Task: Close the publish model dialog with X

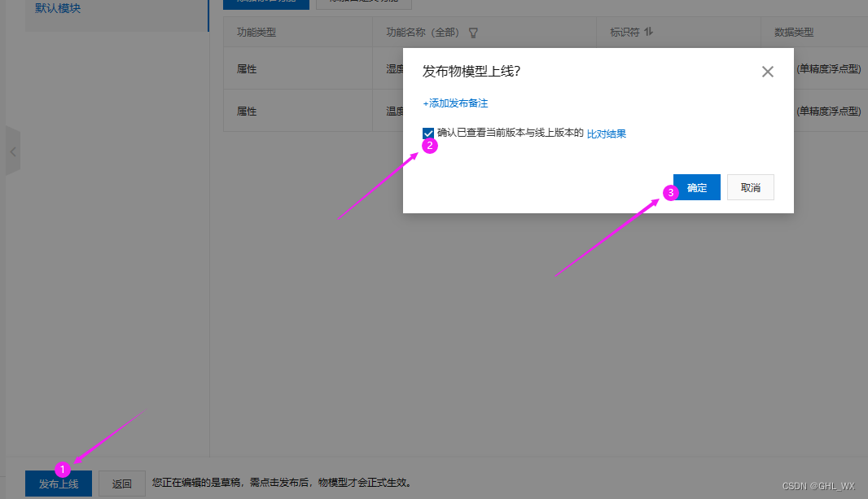Action: (767, 72)
